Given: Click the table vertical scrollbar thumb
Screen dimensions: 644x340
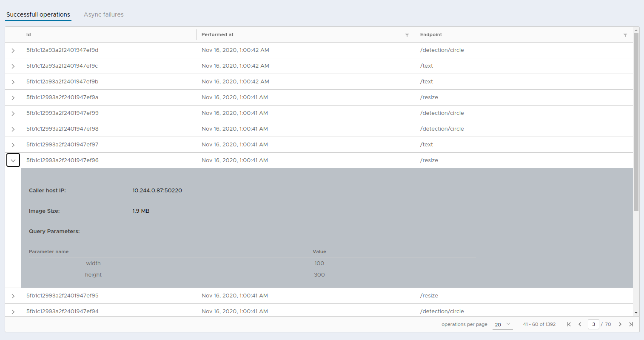Looking at the screenshot, I should pyautogui.click(x=636, y=122).
